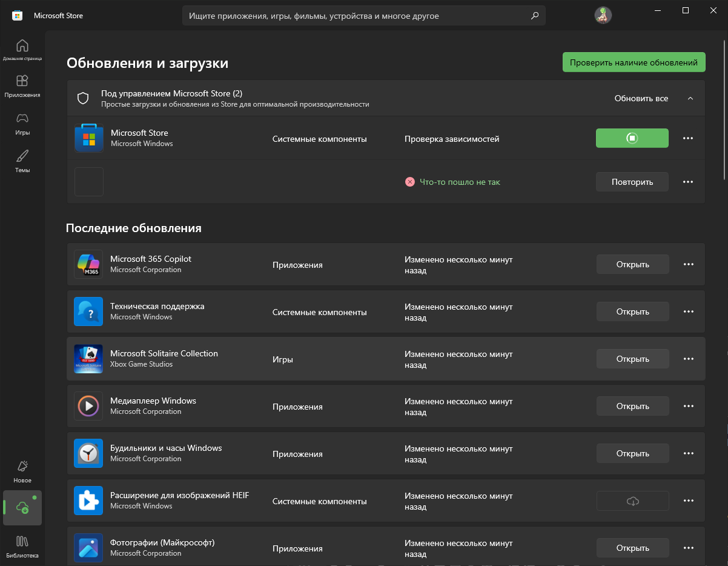Click Проверить наличие обновлений button
This screenshot has height=566, width=728.
(634, 62)
